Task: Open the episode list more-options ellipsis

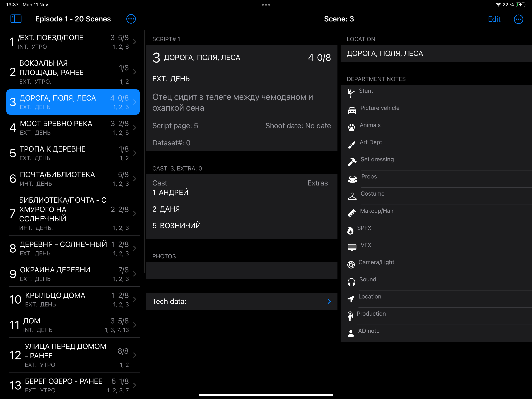Action: [131, 19]
